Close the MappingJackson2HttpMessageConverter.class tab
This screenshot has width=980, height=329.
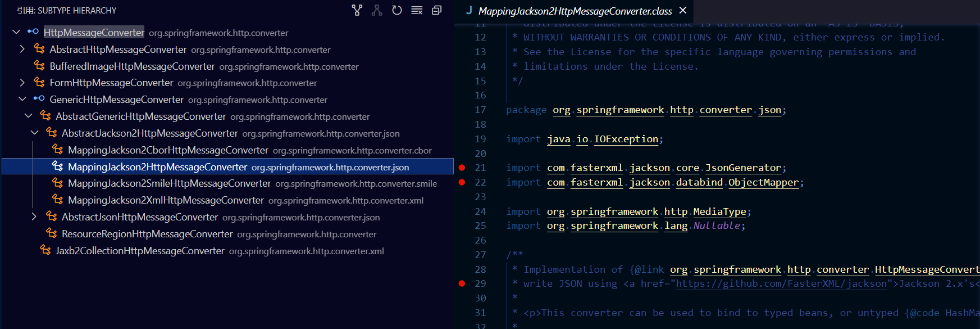click(683, 10)
